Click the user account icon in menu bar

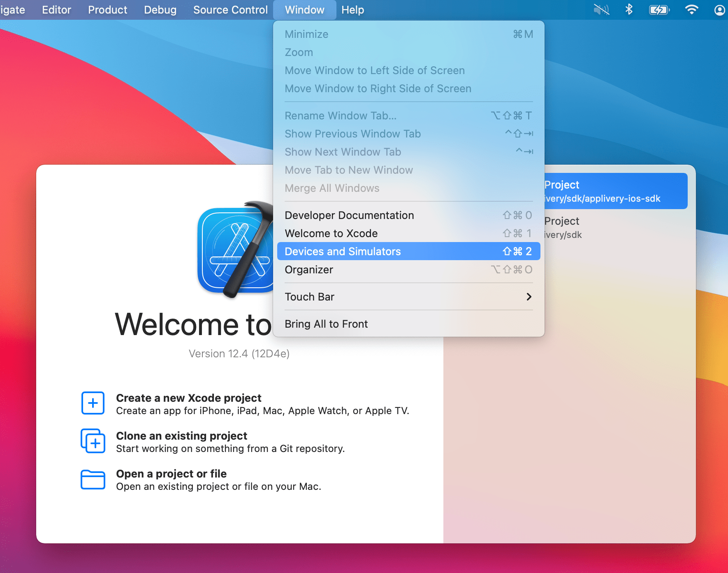pos(719,10)
